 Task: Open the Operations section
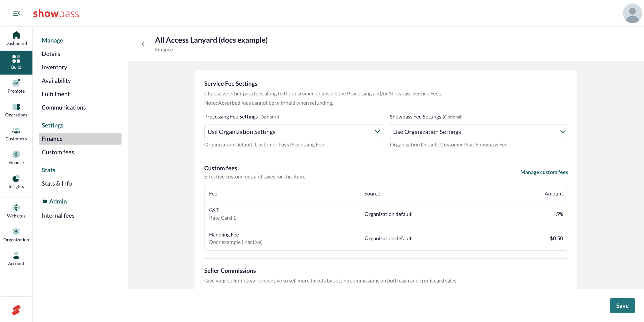point(16,110)
